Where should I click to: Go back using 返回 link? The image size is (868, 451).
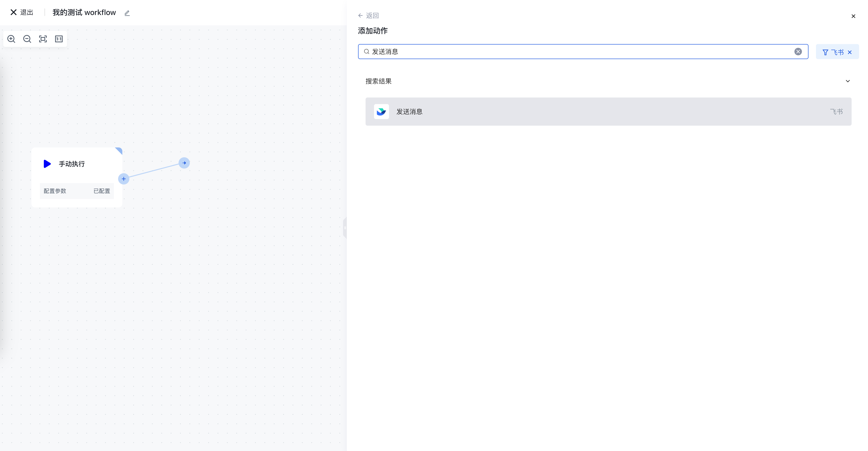point(369,15)
